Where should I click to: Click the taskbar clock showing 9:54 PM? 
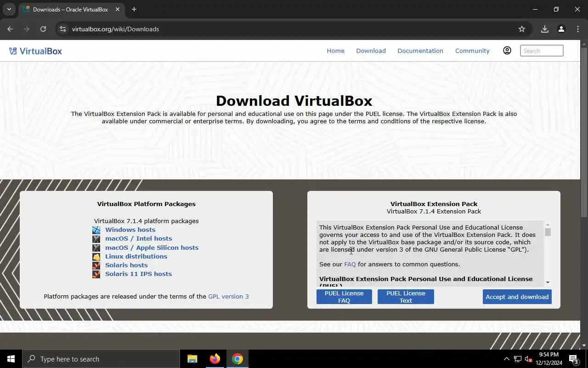point(549,359)
